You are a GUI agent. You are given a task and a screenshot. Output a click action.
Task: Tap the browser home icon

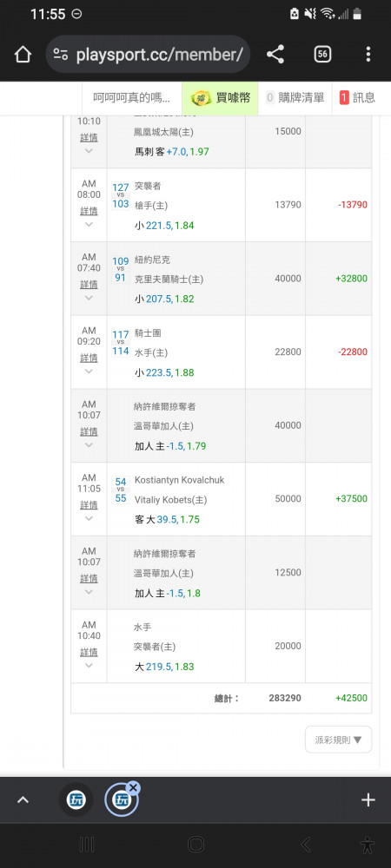point(23,54)
